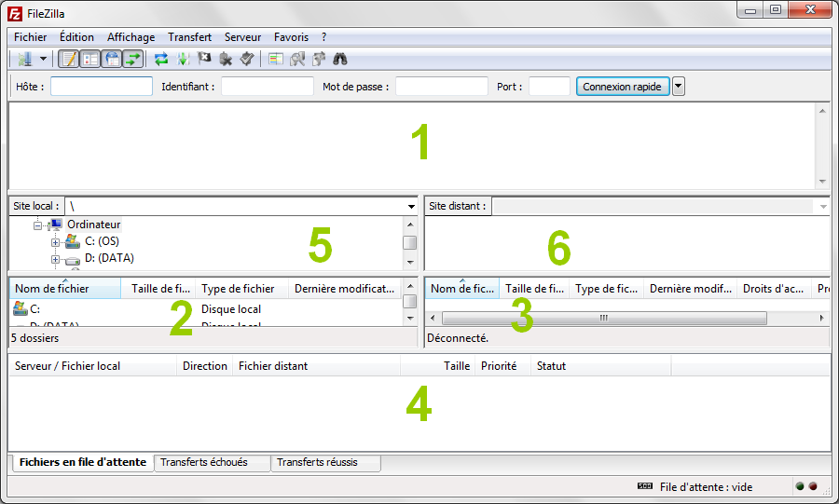Viewport: 839px width, 504px height.
Task: Open the directory listing filters icon
Action: [x=276, y=59]
